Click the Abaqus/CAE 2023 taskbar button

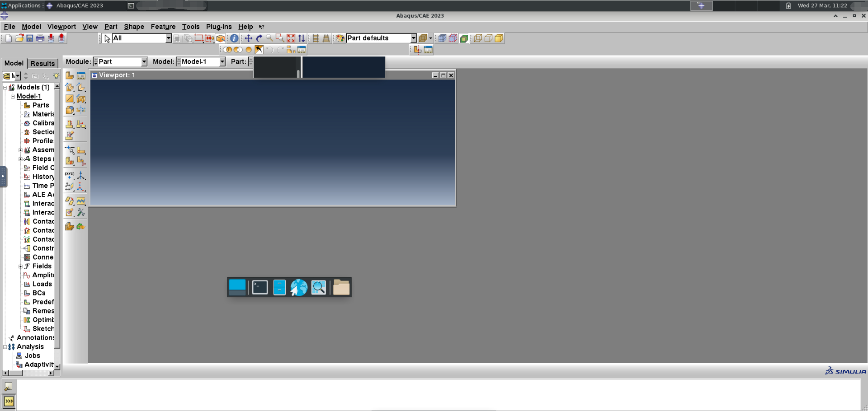(x=75, y=5)
